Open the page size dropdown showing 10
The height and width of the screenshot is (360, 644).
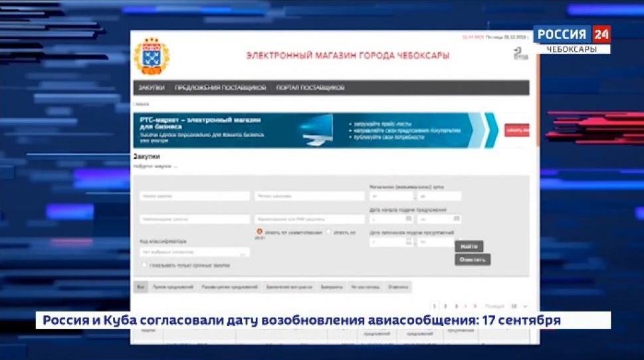pyautogui.click(x=519, y=306)
